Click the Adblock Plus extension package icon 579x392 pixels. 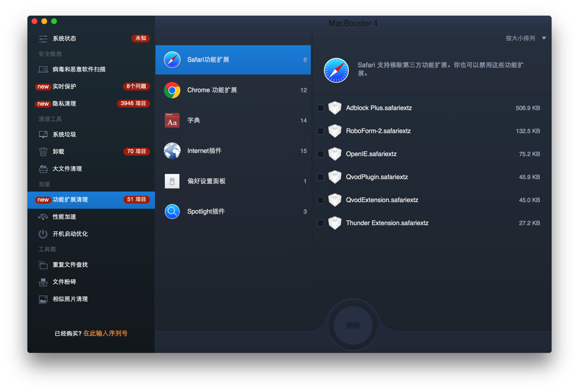pyautogui.click(x=335, y=108)
